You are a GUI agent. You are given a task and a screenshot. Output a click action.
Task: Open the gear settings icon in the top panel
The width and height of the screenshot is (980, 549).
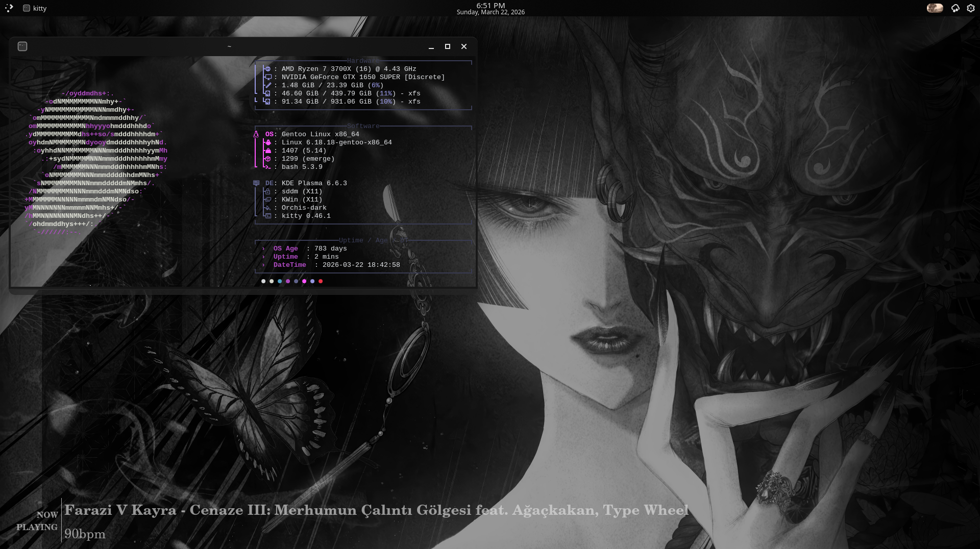(971, 8)
